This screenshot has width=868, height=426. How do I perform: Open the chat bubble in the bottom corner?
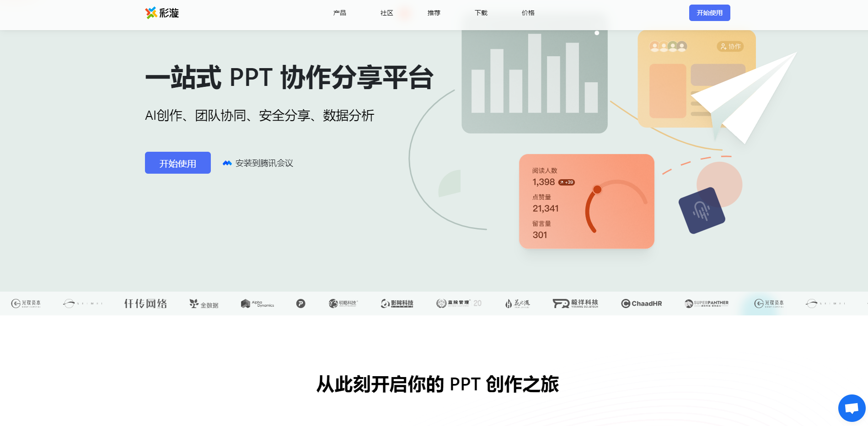click(x=851, y=408)
